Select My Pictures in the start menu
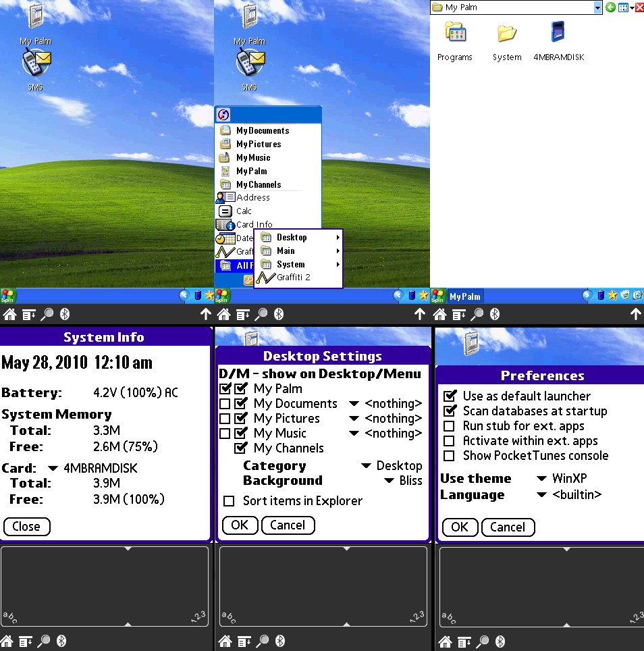Viewport: 644px width, 651px height. [x=268, y=144]
